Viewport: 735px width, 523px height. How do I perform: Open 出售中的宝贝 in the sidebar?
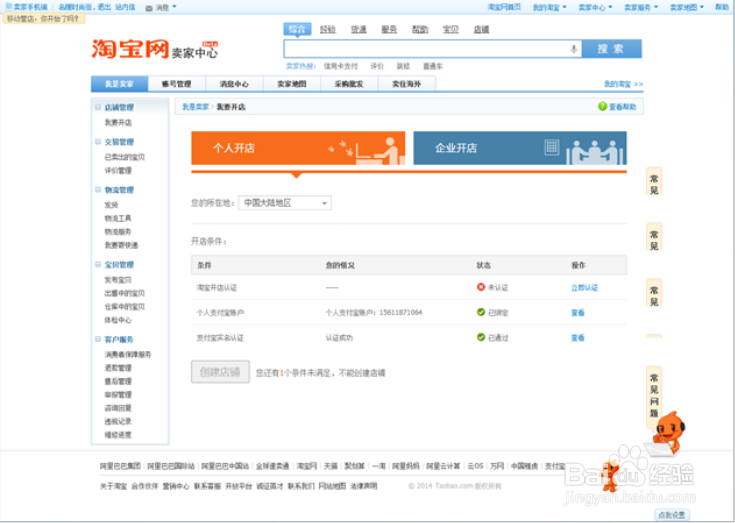click(125, 293)
